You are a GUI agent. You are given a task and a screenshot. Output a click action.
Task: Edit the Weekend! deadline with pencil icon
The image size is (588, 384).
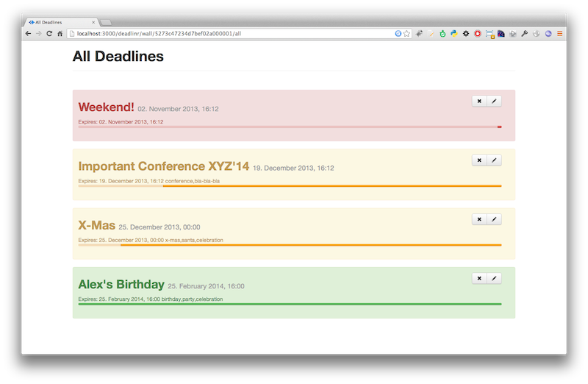click(x=494, y=101)
